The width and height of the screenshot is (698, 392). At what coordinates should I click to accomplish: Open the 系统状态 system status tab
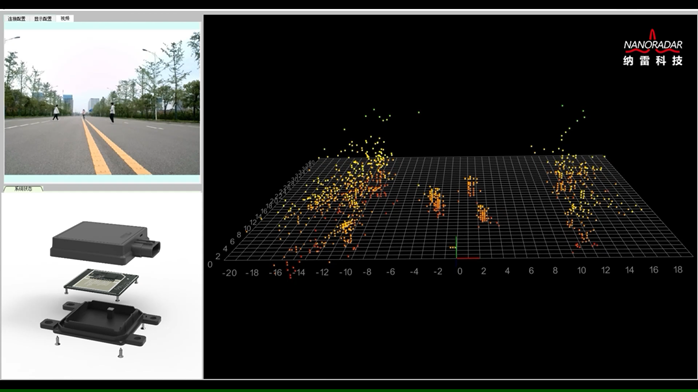click(x=23, y=189)
